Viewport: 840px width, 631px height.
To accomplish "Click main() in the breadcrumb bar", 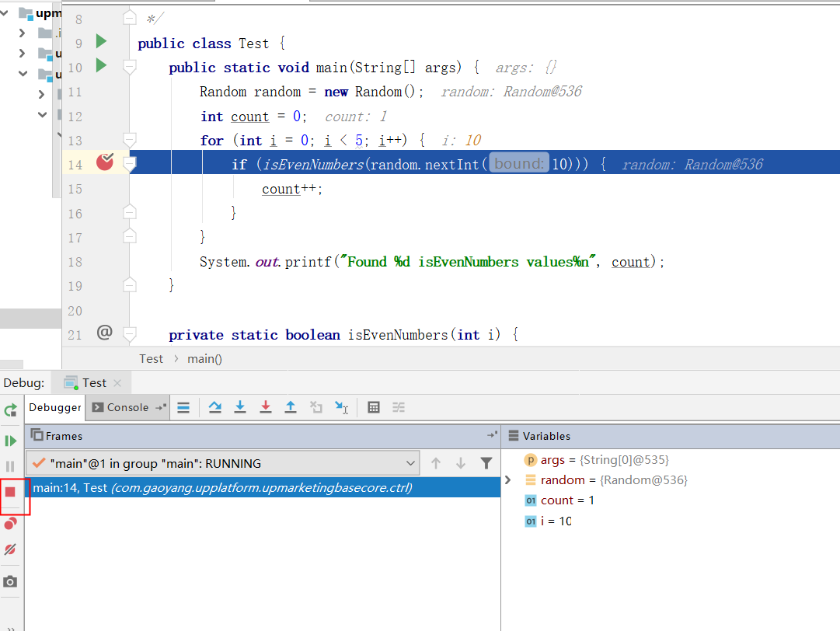I will pos(204,359).
